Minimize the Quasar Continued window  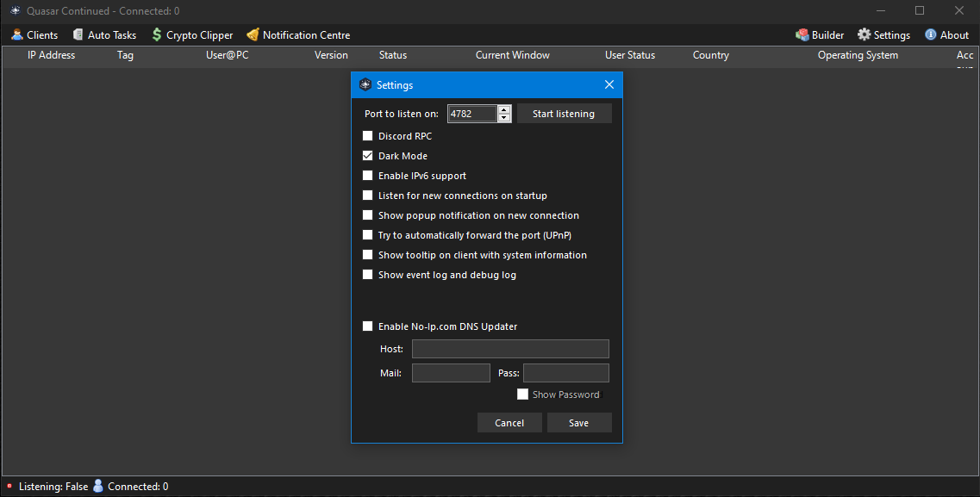pos(881,10)
